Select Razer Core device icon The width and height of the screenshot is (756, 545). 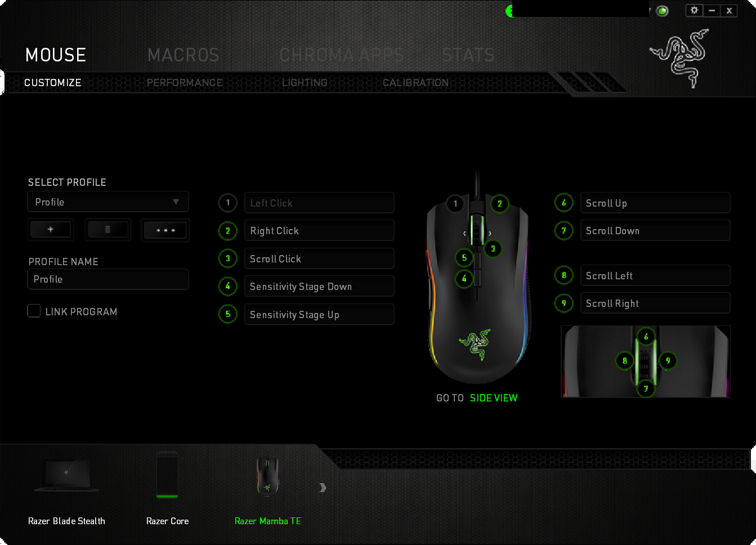[167, 476]
